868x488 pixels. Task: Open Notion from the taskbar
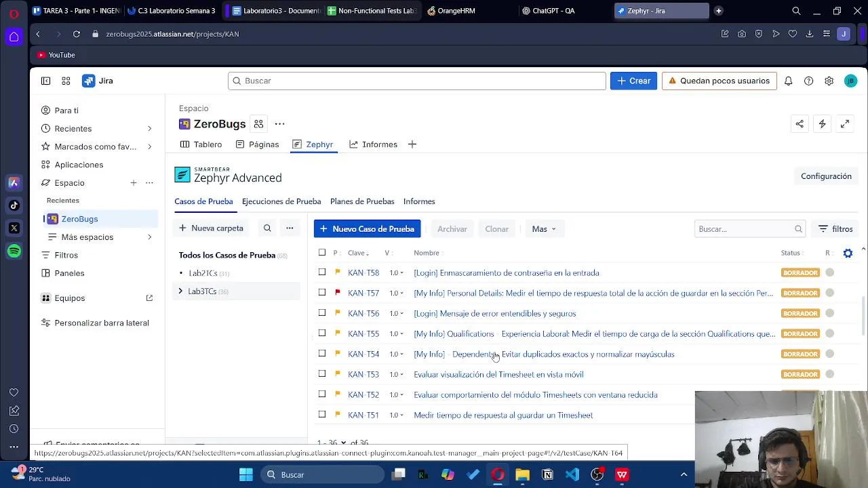point(547,474)
